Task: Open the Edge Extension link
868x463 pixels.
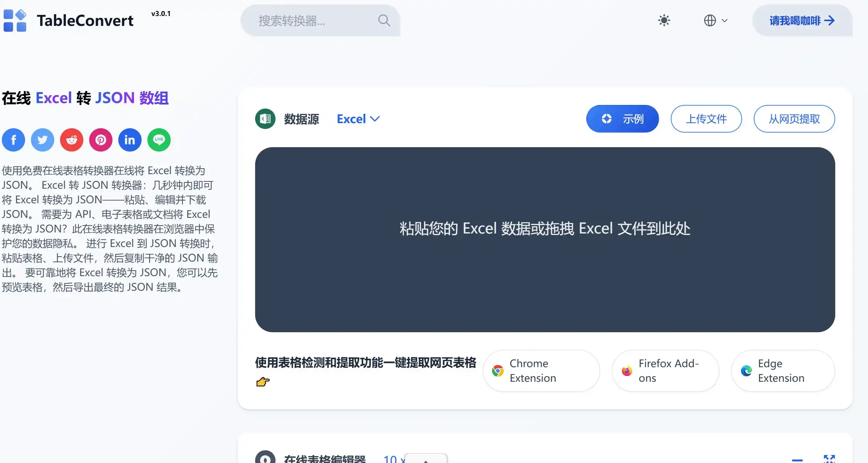Action: (x=783, y=371)
